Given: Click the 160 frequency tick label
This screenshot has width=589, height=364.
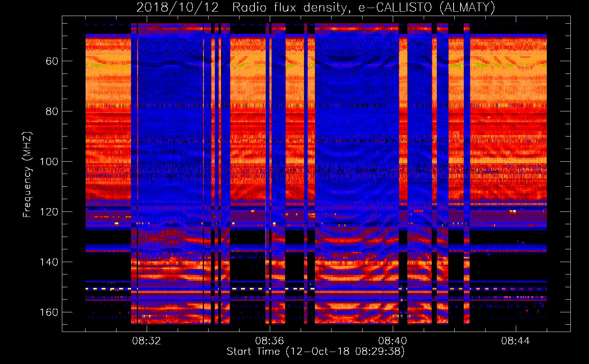Looking at the screenshot, I should [49, 312].
